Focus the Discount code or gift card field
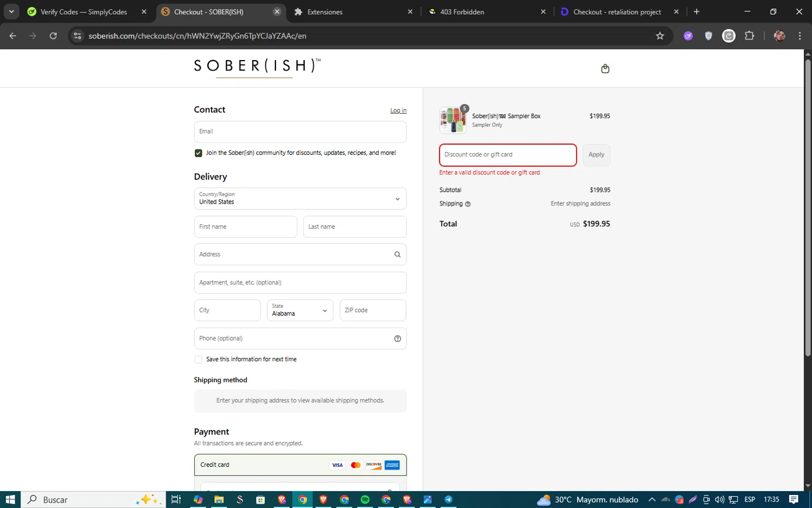The image size is (812, 508). click(x=508, y=155)
